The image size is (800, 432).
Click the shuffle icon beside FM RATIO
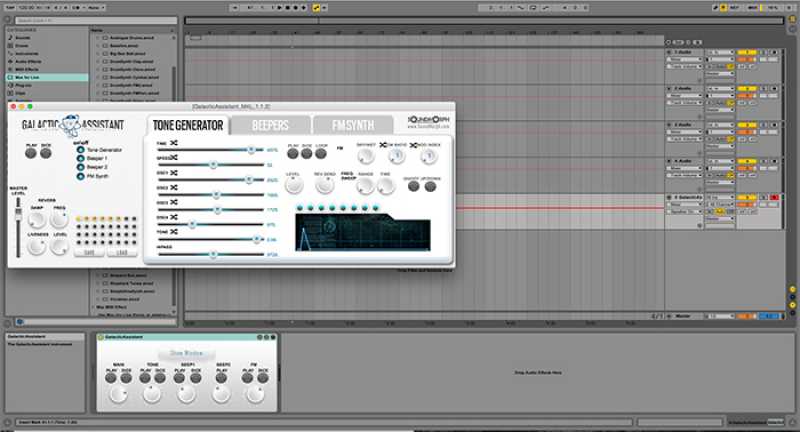pyautogui.click(x=383, y=145)
